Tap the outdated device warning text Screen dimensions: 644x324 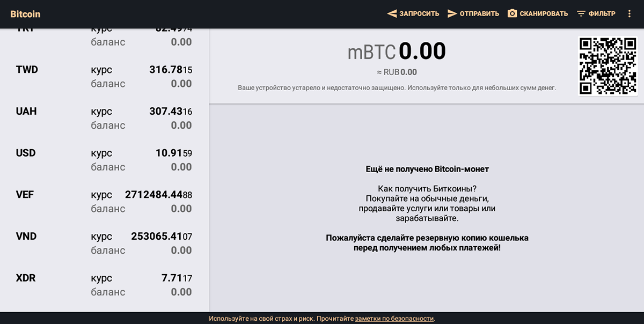pyautogui.click(x=397, y=87)
